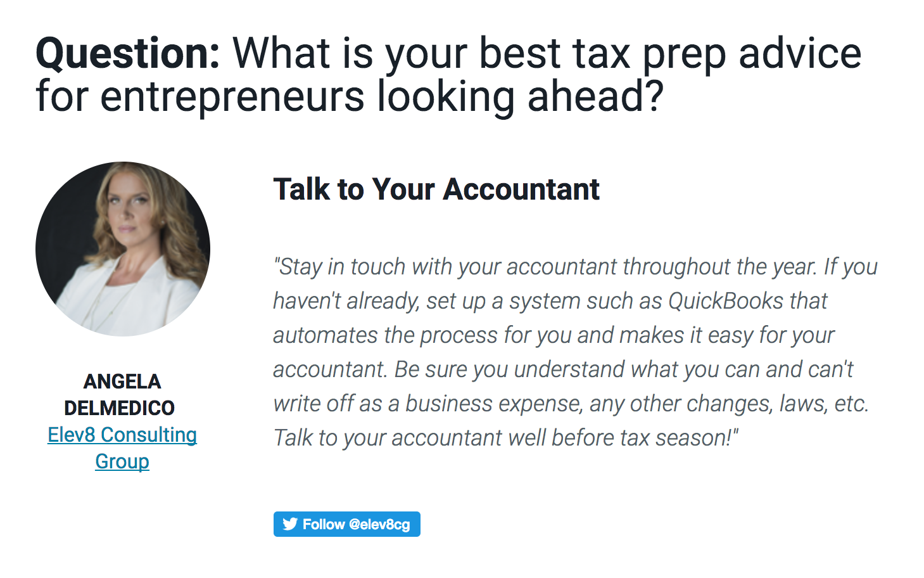Click the DELMEDICO surname text
This screenshot has height=578, width=924.
point(120,408)
